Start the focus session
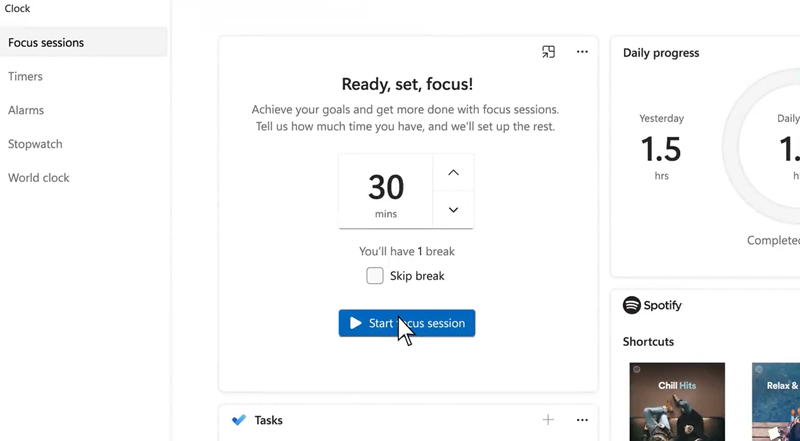800x441 pixels. pos(407,323)
